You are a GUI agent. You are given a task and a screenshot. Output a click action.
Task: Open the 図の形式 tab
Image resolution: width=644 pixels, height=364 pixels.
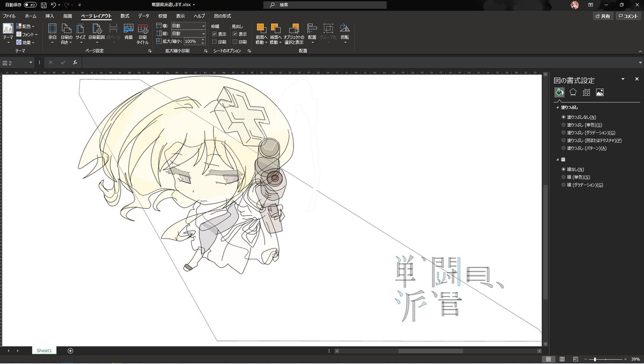tap(223, 16)
